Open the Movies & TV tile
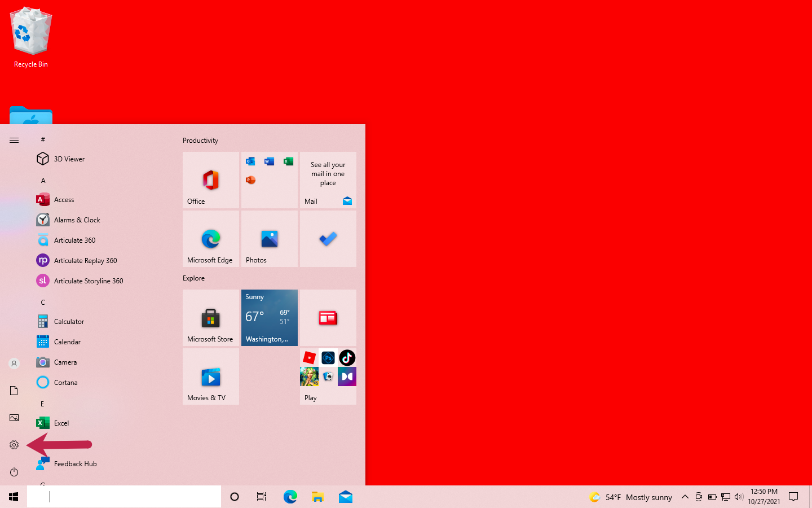Viewport: 812px width, 508px height. point(211,376)
